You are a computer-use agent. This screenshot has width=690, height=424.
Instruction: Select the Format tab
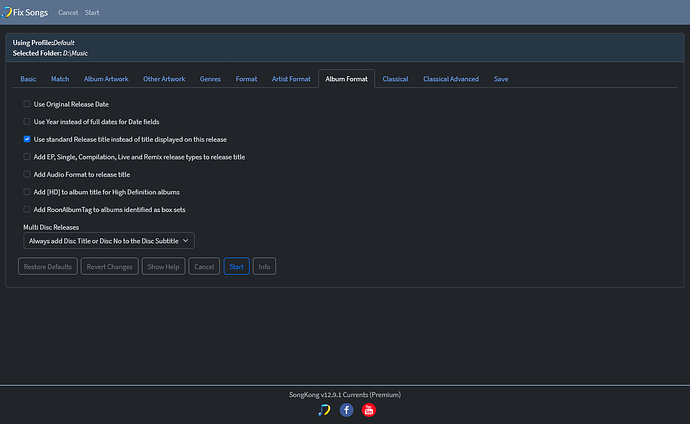[x=246, y=79]
